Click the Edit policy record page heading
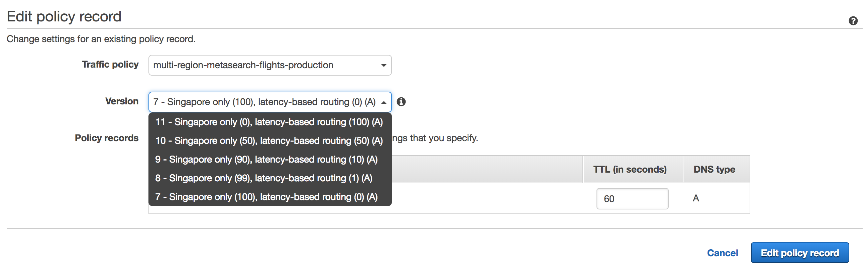The height and width of the screenshot is (275, 868). click(x=64, y=16)
